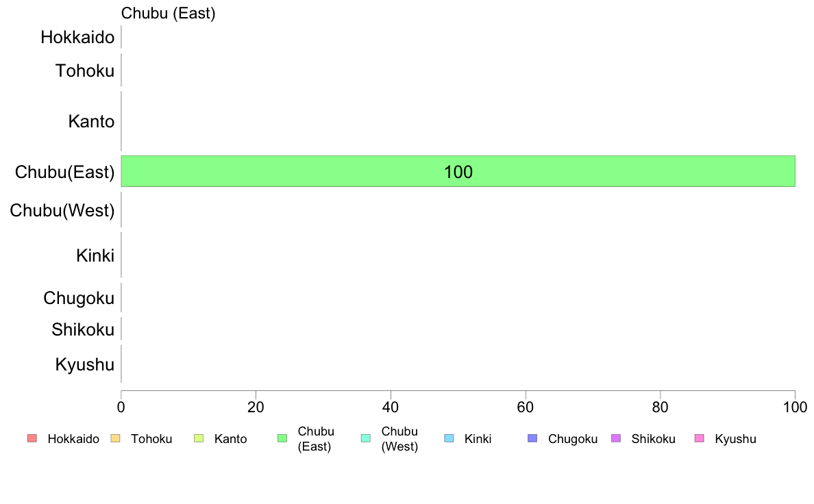
Task: Click the Kinki light-blue legend swatch
Action: tap(449, 439)
